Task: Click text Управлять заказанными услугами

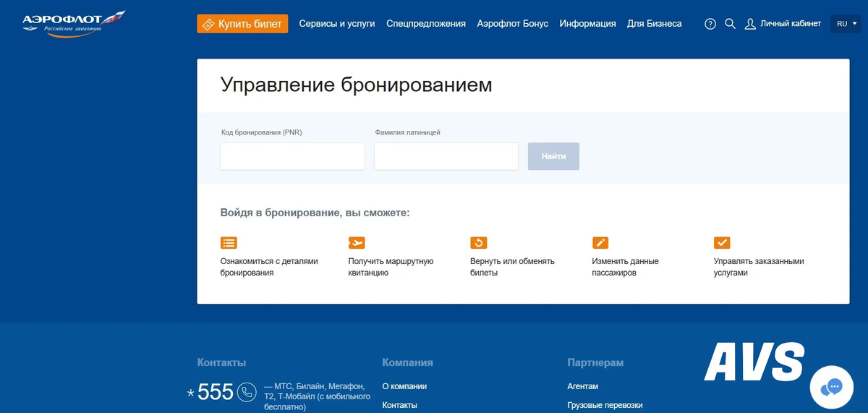Action: coord(759,267)
